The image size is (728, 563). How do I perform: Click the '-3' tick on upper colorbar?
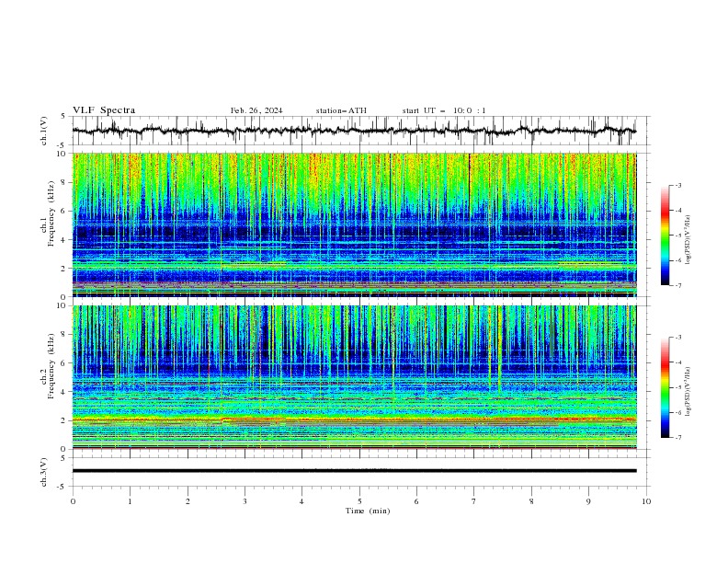(678, 185)
